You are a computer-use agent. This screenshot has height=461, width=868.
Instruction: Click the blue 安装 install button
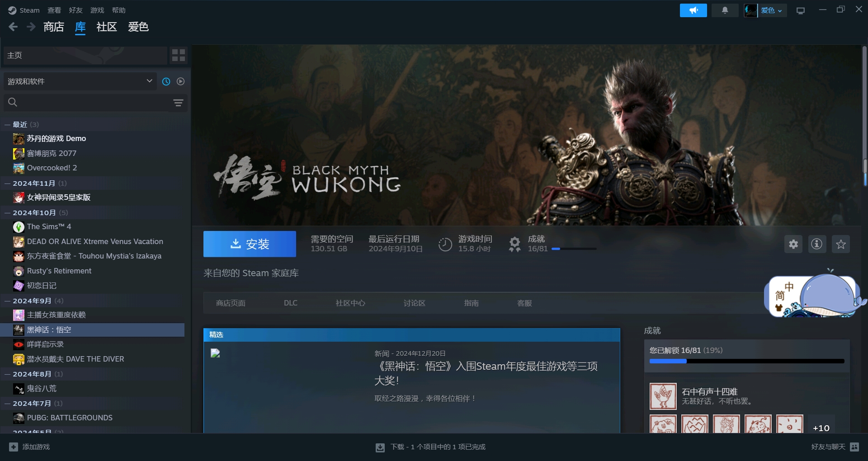pyautogui.click(x=250, y=244)
